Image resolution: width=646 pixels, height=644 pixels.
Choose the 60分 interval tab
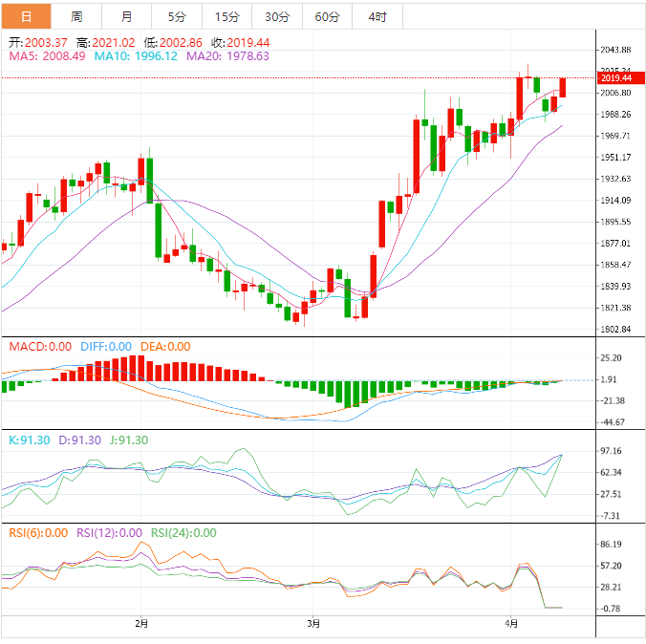click(x=327, y=16)
